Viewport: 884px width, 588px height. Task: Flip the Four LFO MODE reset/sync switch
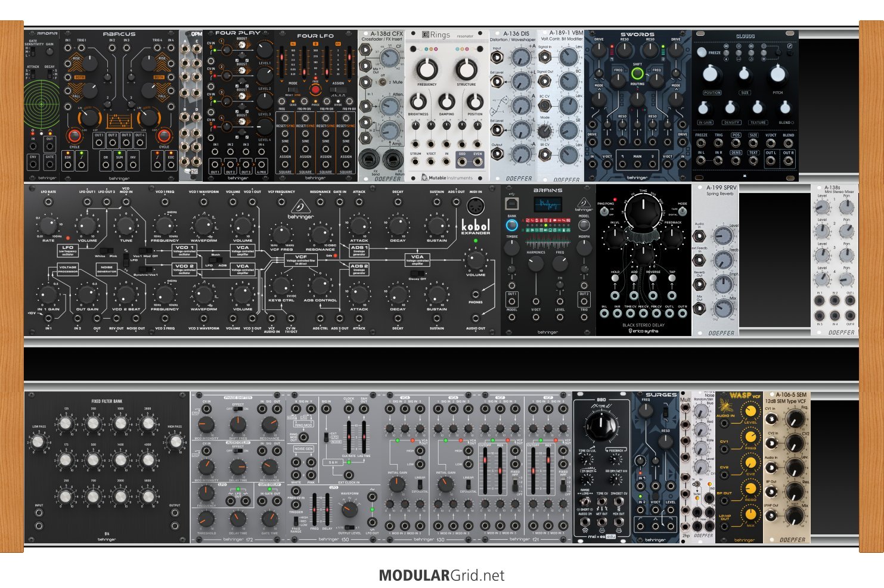coord(293,90)
